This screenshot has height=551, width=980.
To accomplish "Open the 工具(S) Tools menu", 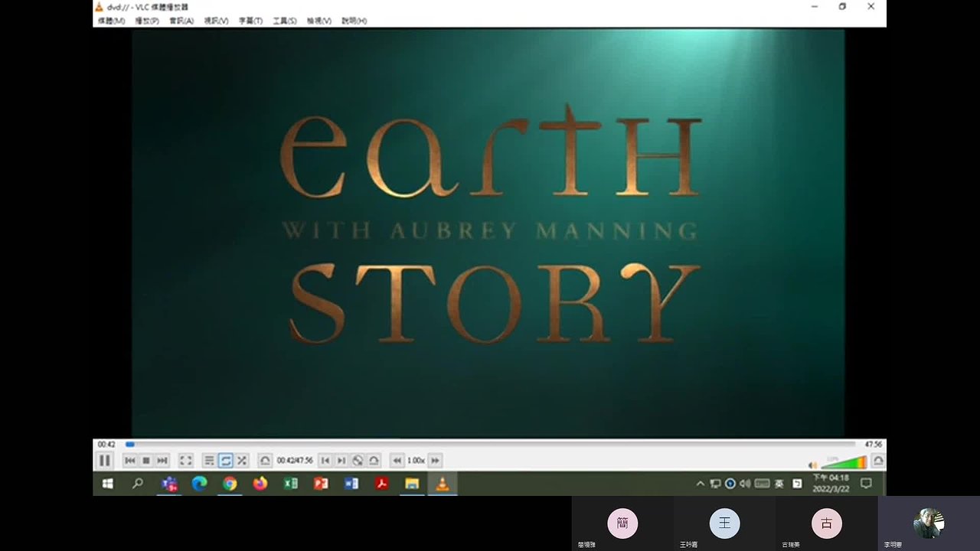I will [x=285, y=21].
